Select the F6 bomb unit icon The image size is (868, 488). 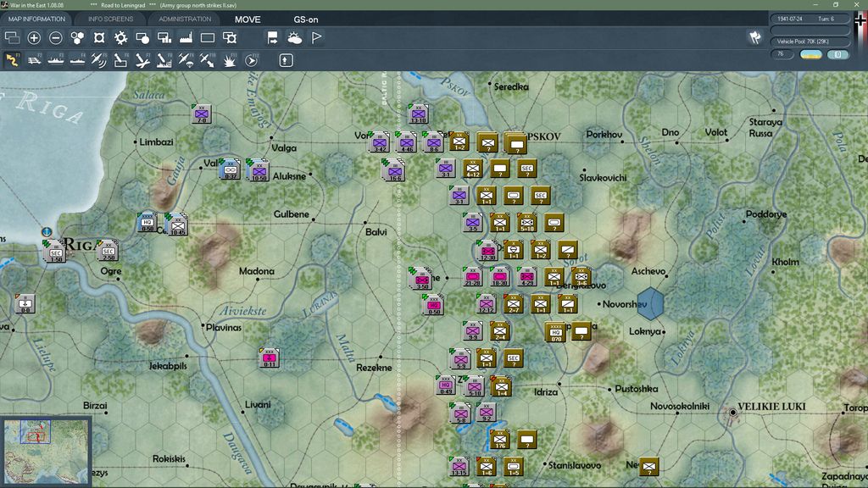120,60
